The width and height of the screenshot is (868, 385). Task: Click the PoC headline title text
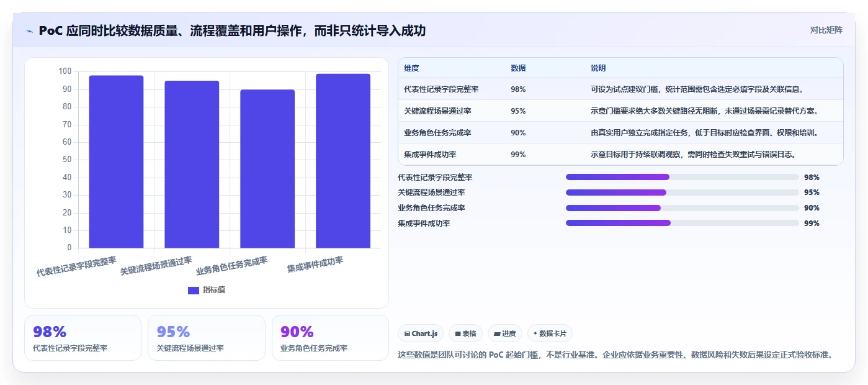(x=232, y=31)
